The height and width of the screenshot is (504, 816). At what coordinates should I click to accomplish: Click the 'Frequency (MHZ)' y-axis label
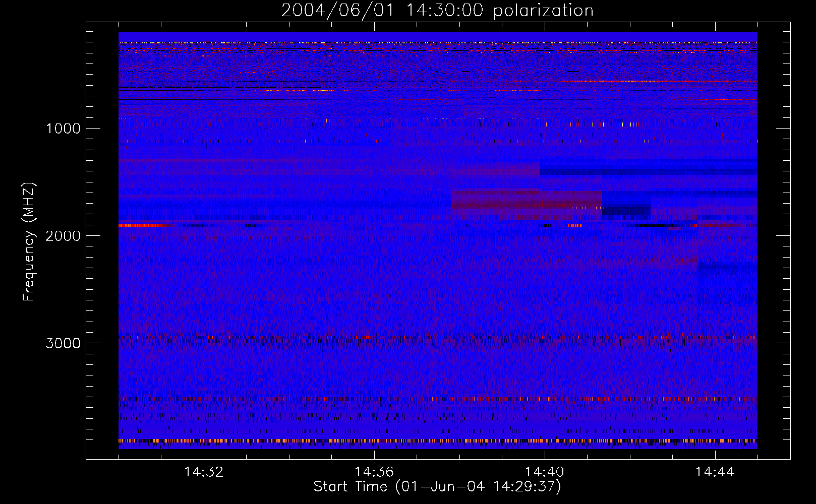[29, 242]
